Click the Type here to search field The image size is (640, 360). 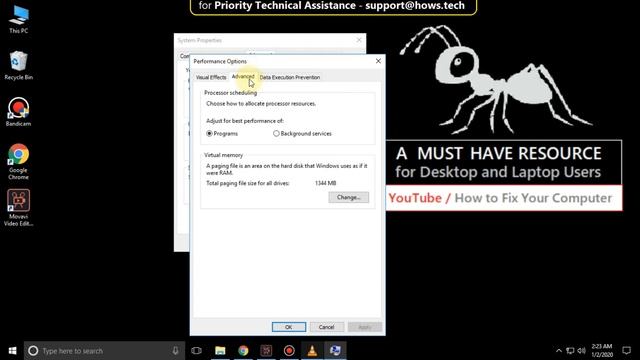coord(104,351)
